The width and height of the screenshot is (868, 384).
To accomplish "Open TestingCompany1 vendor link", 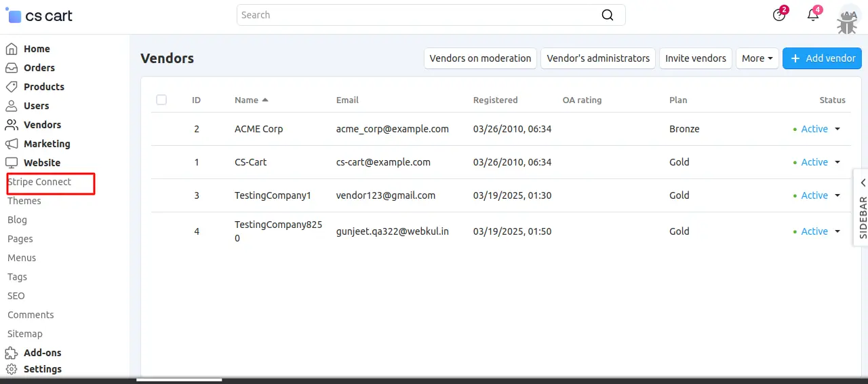I will pos(273,195).
